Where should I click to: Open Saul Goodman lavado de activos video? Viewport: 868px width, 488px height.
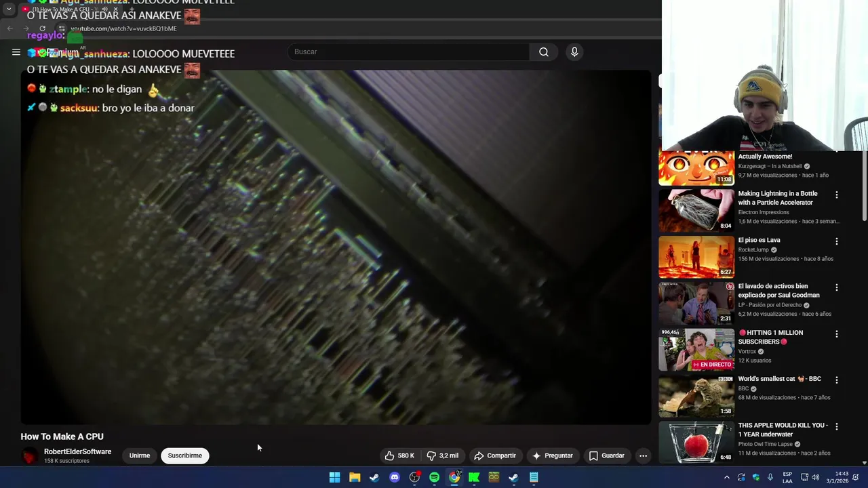pos(696,303)
